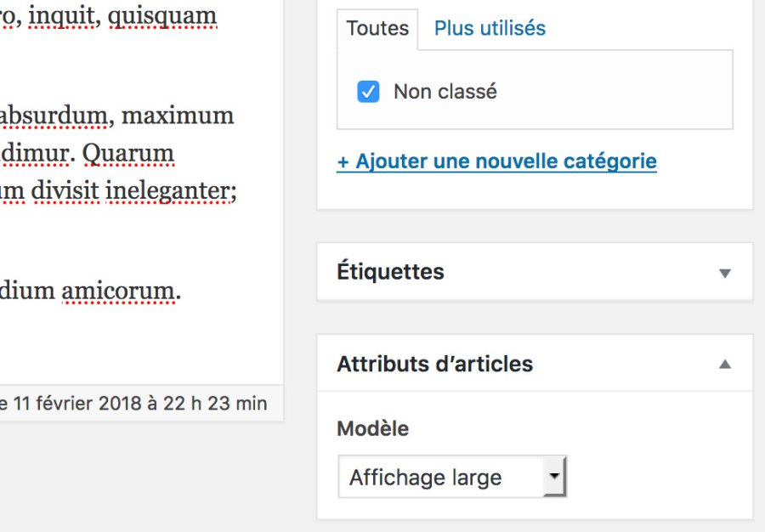Click the underlined word "absurdum"
Viewport: 765px width, 532px height.
(54, 115)
